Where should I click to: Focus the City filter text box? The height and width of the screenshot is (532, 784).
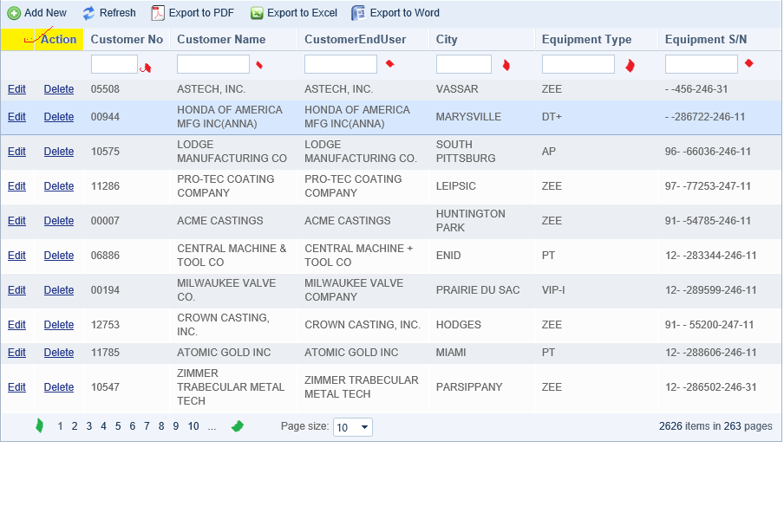(463, 64)
